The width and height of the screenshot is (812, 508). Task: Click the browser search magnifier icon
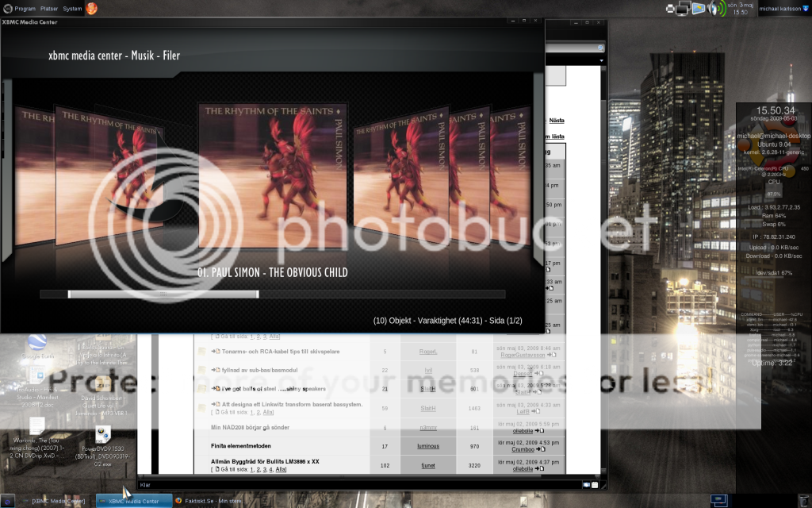(600, 48)
